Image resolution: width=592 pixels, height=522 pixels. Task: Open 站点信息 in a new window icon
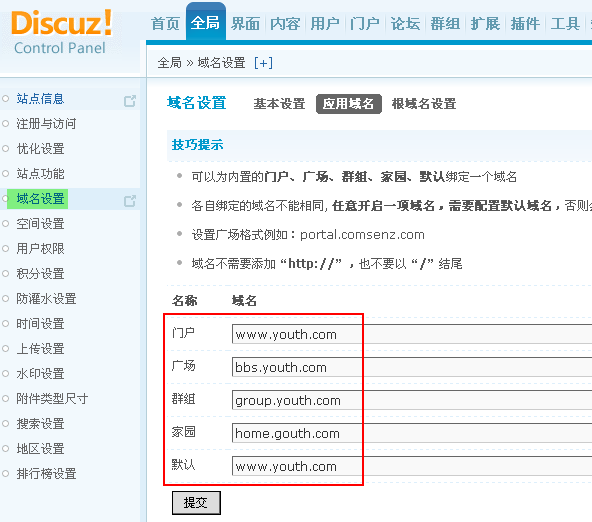coord(130,101)
